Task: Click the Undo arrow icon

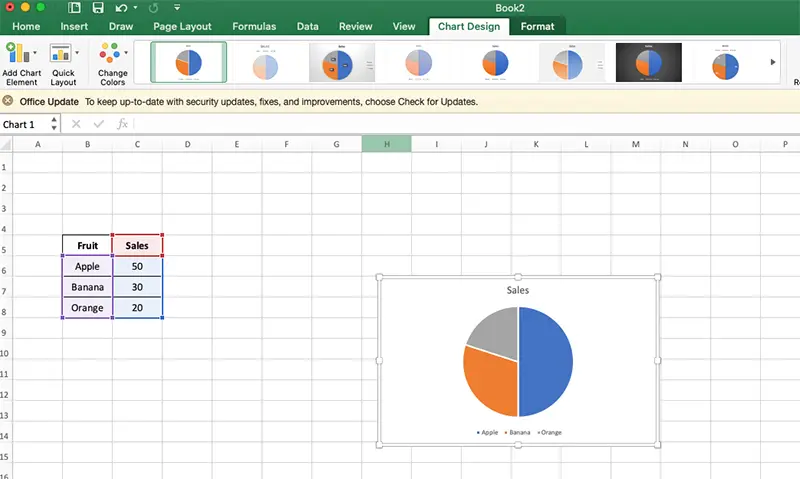Action: click(121, 8)
